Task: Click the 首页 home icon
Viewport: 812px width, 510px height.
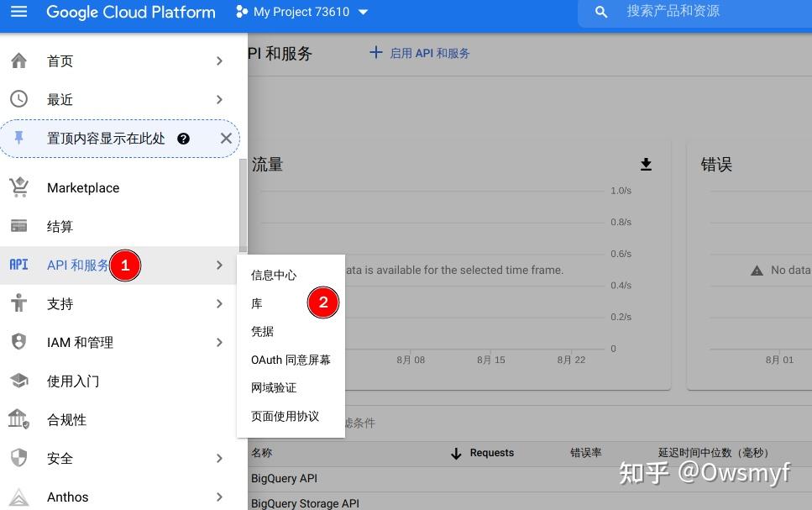Action: (x=18, y=60)
